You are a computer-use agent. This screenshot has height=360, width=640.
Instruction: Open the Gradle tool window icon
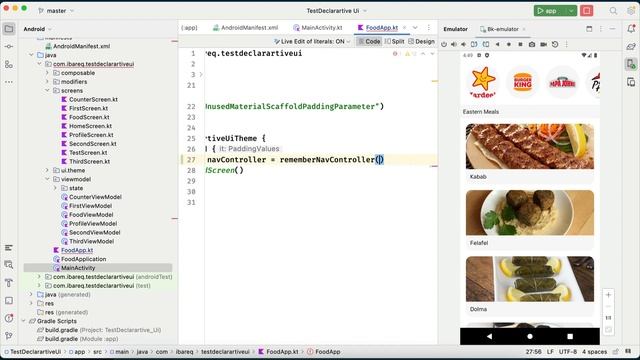point(631,46)
